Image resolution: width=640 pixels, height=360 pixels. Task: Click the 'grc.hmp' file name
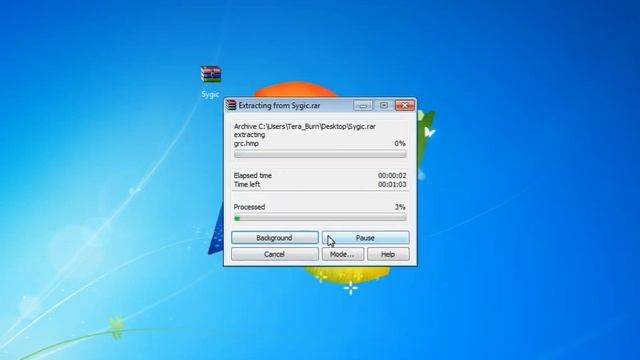pyautogui.click(x=246, y=144)
